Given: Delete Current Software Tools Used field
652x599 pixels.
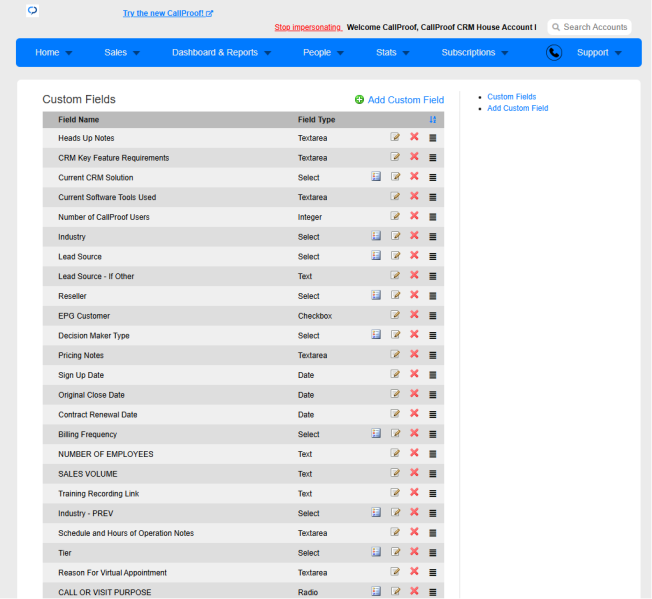Looking at the screenshot, I should pos(414,196).
